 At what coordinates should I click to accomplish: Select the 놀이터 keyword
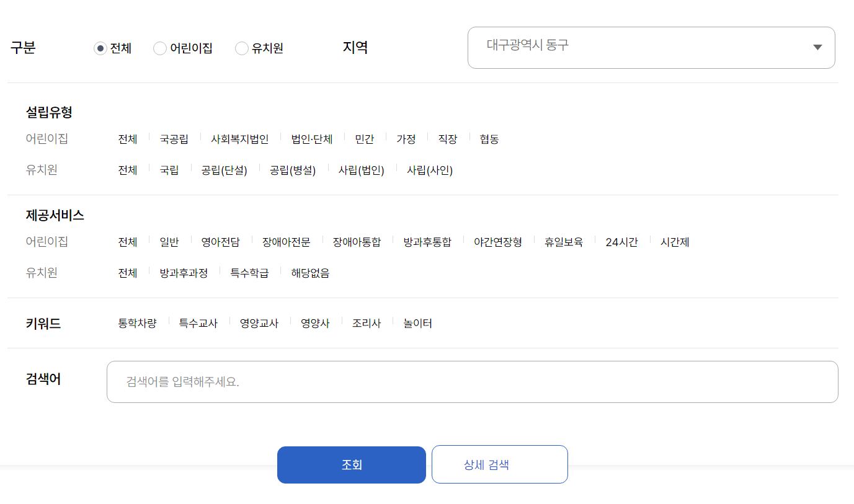click(x=417, y=323)
